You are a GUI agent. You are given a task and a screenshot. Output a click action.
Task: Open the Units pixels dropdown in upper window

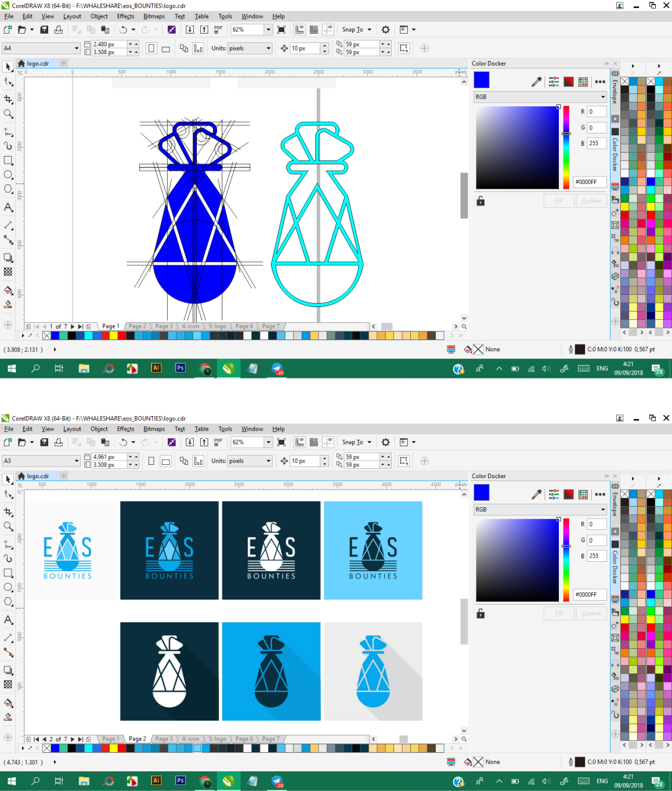[268, 48]
